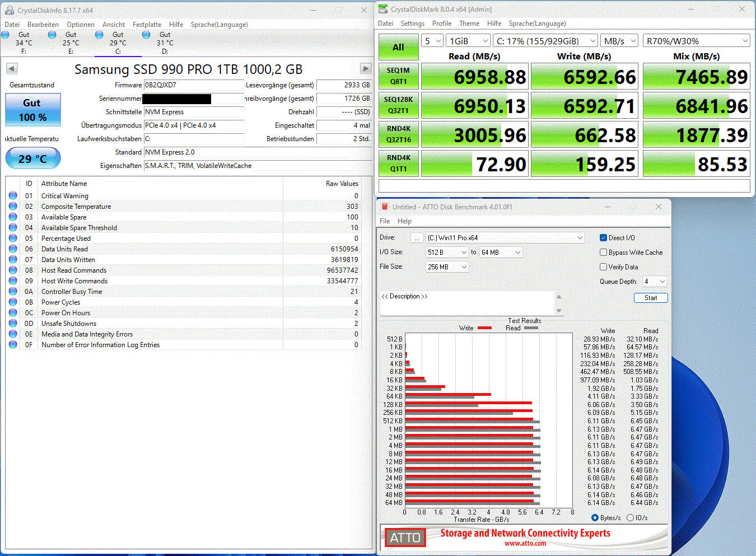Open Queue Depth dropdown
This screenshot has width=756, height=556.
tap(655, 282)
